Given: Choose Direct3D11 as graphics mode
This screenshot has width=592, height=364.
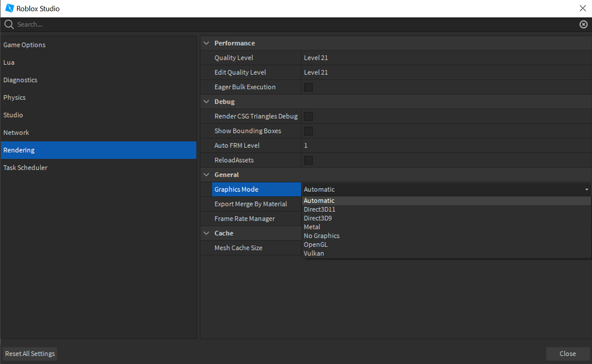Looking at the screenshot, I should [319, 209].
